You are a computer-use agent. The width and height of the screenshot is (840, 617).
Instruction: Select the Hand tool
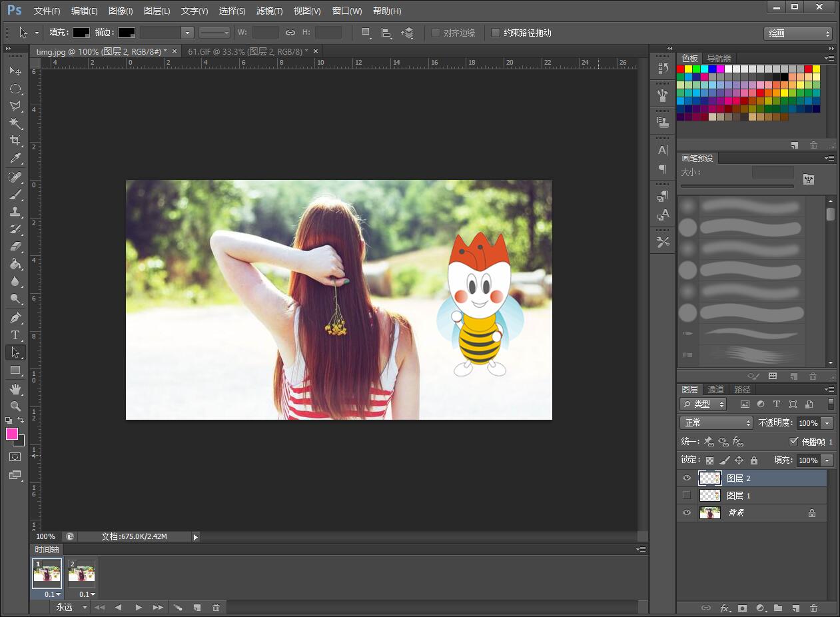coord(15,388)
